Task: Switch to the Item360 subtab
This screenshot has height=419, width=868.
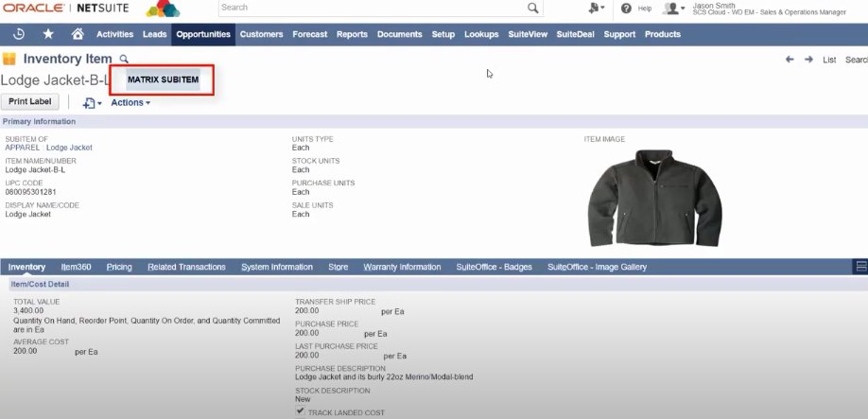Action: coord(76,267)
